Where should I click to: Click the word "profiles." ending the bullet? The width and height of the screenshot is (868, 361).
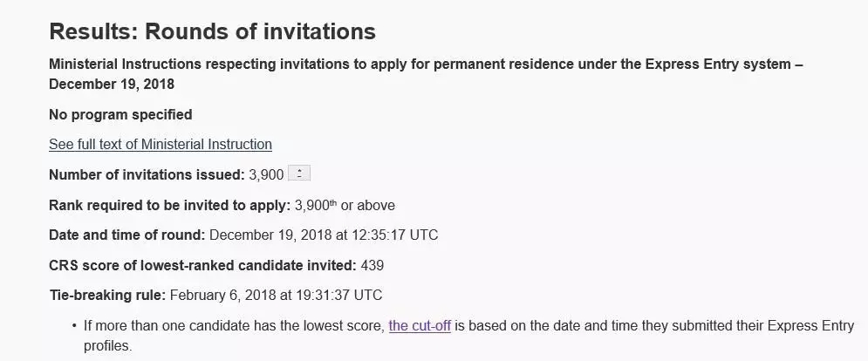[x=107, y=345]
